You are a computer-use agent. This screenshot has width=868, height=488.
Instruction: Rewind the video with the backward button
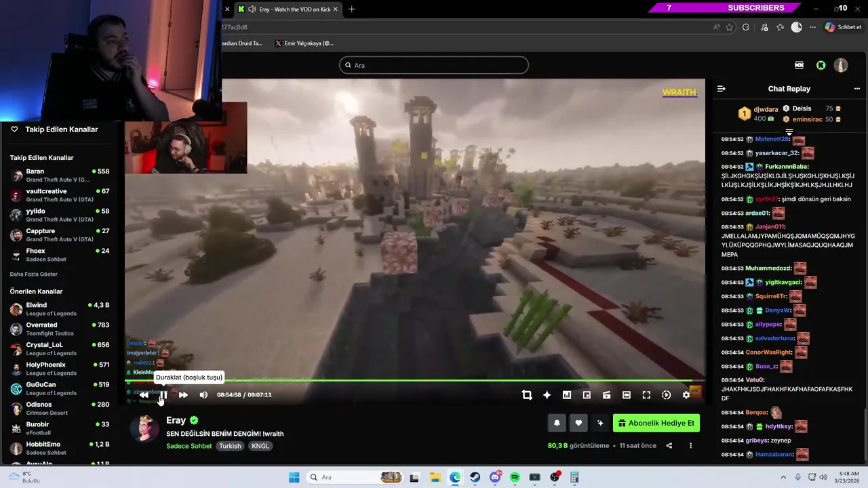click(x=144, y=394)
